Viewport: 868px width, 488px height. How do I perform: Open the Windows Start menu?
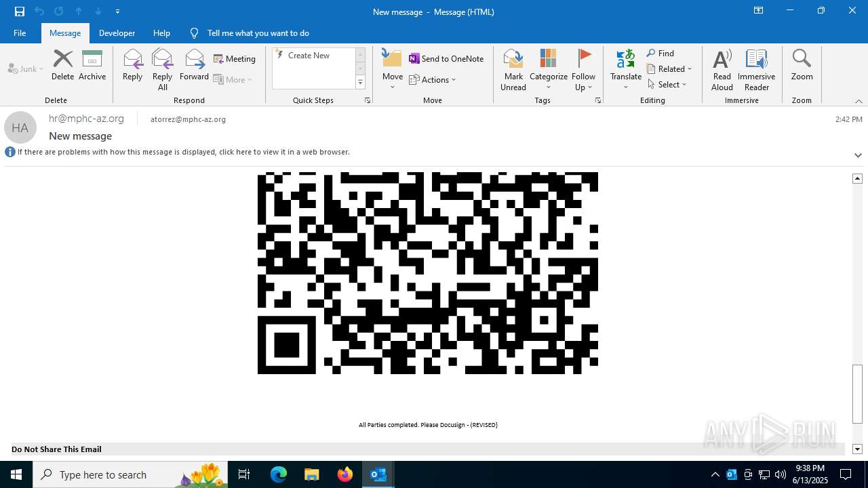(x=16, y=474)
